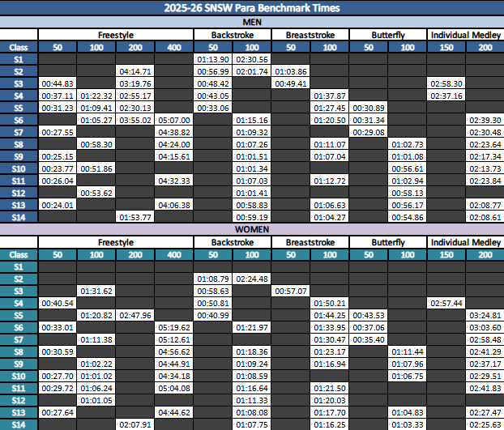Select the cell 00:27.64

58,413
